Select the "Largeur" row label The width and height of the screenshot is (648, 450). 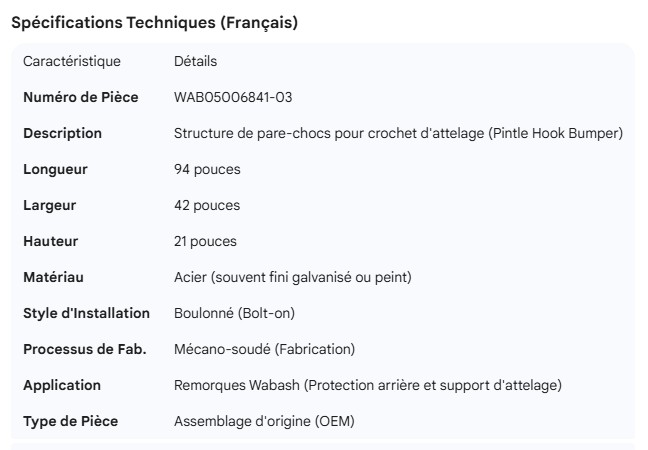tap(50, 206)
